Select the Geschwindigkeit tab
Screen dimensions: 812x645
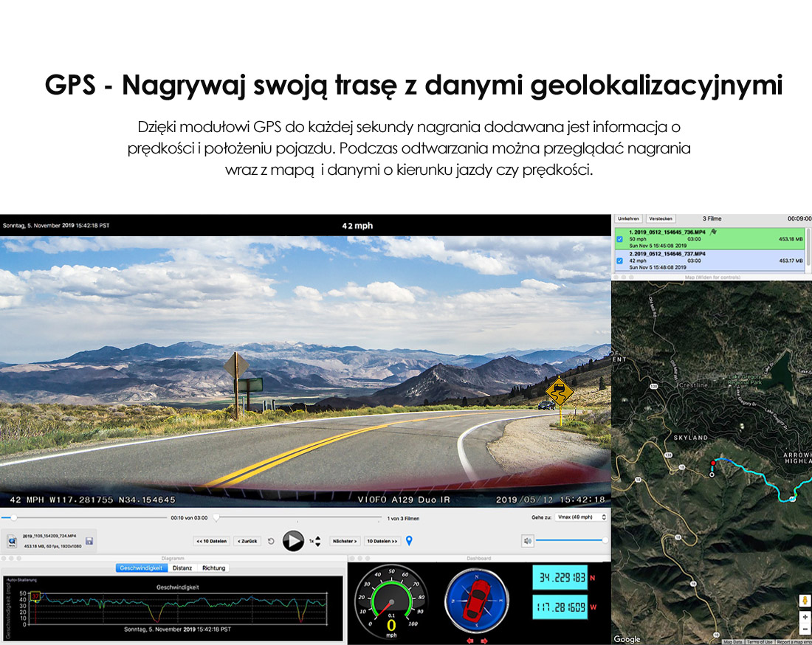click(x=142, y=568)
